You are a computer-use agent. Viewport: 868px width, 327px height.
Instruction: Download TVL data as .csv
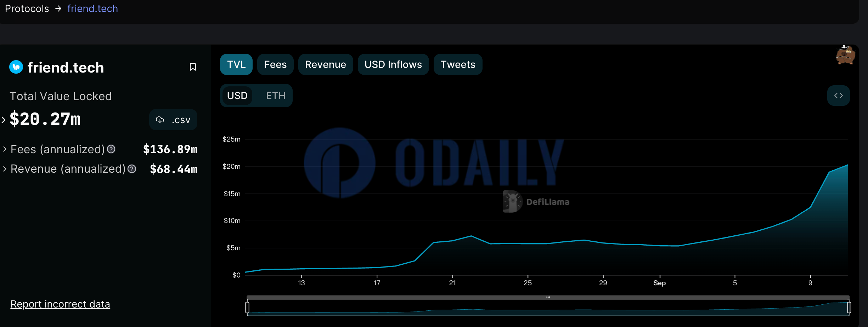(x=173, y=120)
